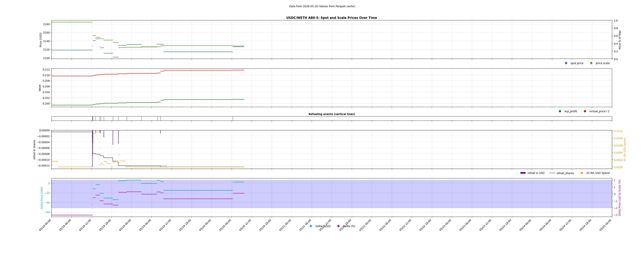Click the -0.00012 refuel shares tick
The image size is (644, 255).
point(44,166)
